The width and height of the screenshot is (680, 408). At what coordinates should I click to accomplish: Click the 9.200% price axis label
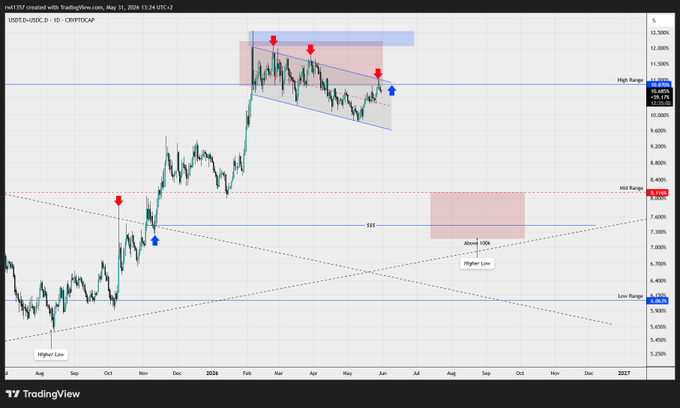coord(658,147)
